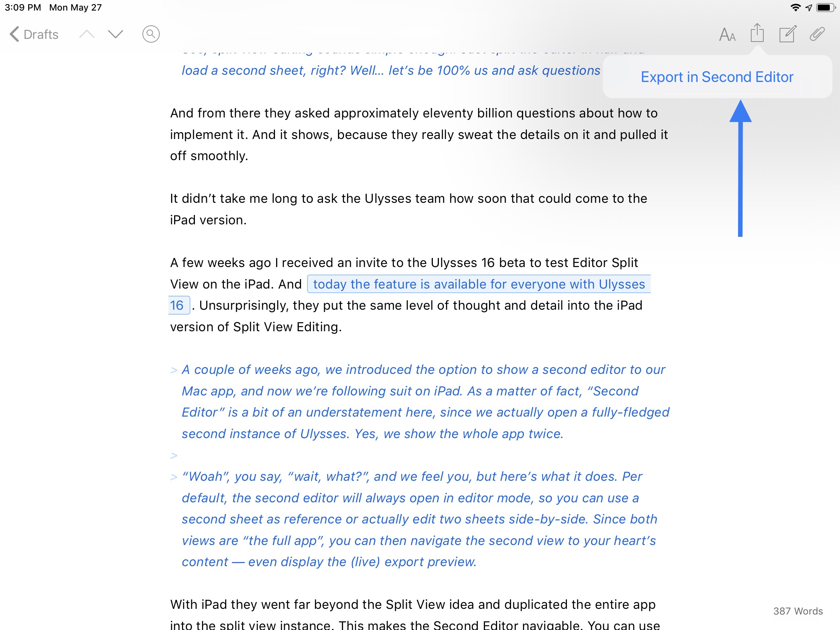This screenshot has height=630, width=840.
Task: Navigate to previous note with up chevron
Action: click(x=86, y=34)
